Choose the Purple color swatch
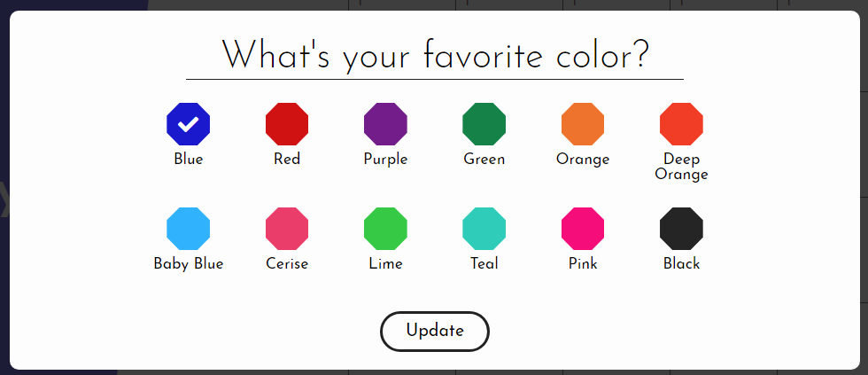The height and width of the screenshot is (375, 868). pos(385,124)
